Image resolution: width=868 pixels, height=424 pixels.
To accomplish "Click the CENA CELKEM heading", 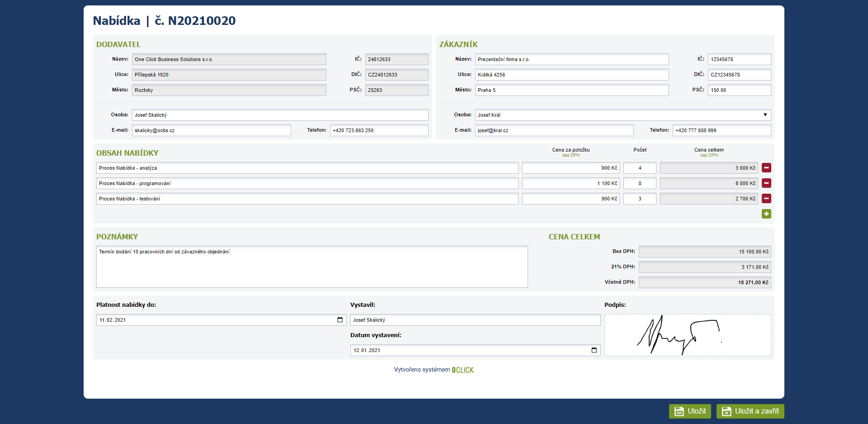I will click(x=574, y=237).
